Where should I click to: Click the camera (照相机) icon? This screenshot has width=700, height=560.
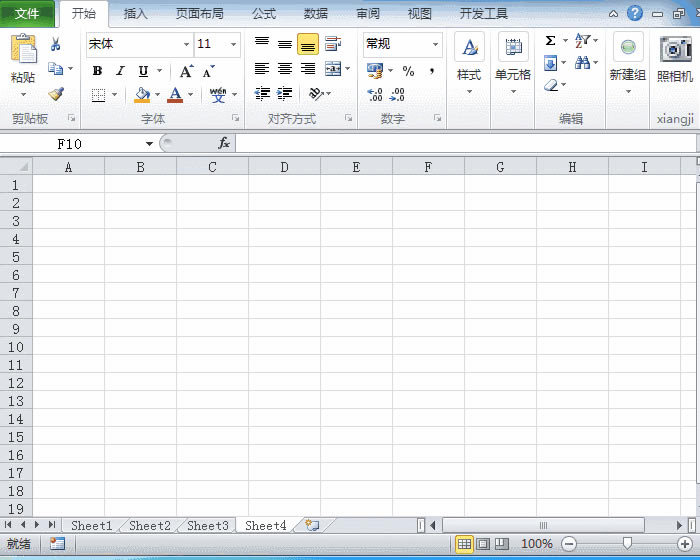point(675,48)
